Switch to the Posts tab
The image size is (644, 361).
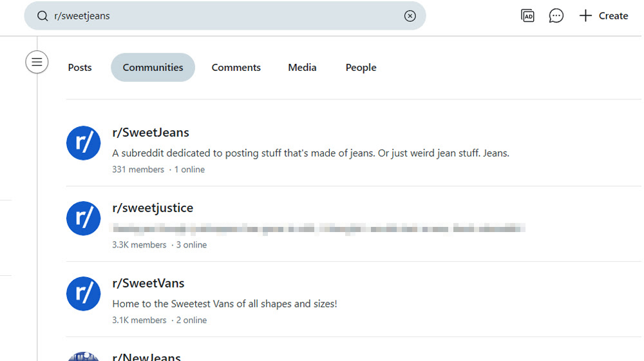click(x=80, y=68)
